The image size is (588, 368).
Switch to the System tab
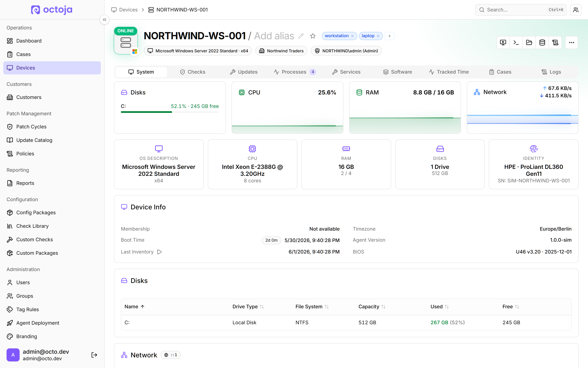click(141, 72)
